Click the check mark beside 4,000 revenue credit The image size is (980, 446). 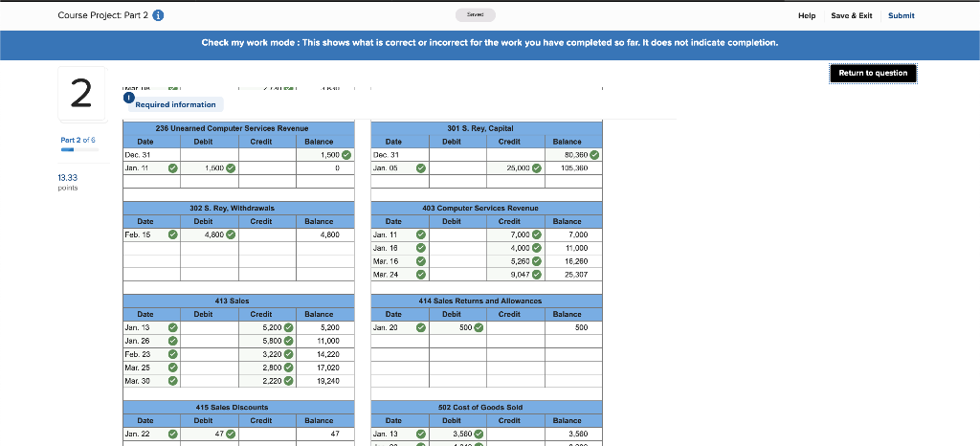tap(536, 248)
